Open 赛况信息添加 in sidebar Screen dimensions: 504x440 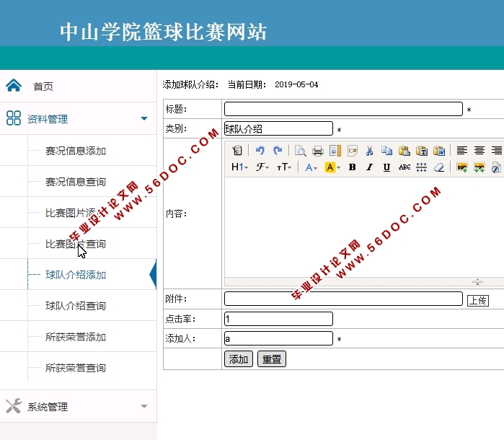(x=76, y=151)
